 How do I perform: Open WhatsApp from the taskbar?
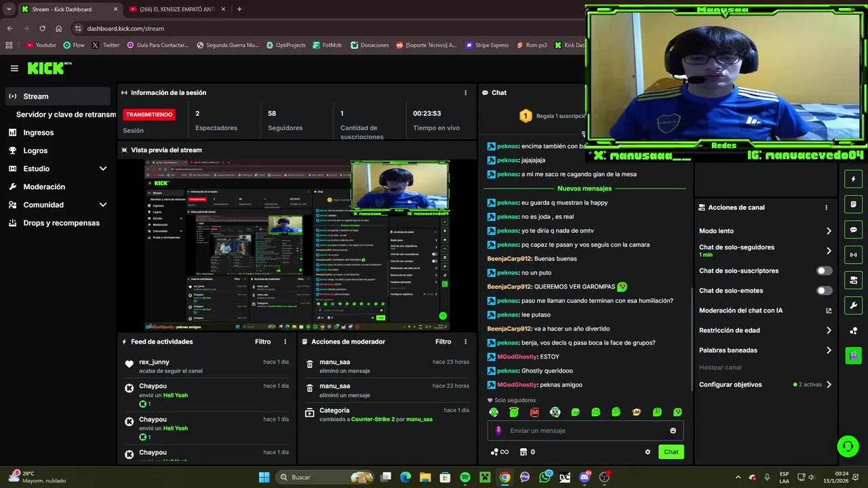click(x=545, y=477)
